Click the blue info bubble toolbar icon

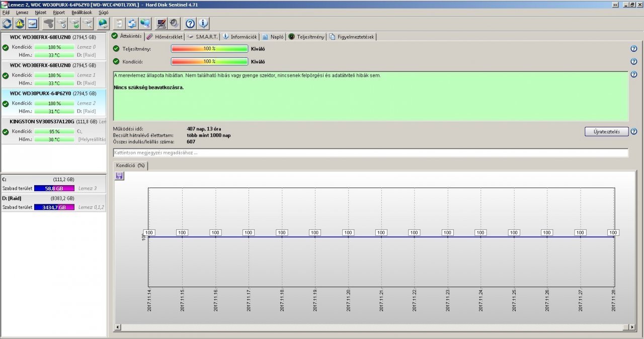(x=203, y=23)
